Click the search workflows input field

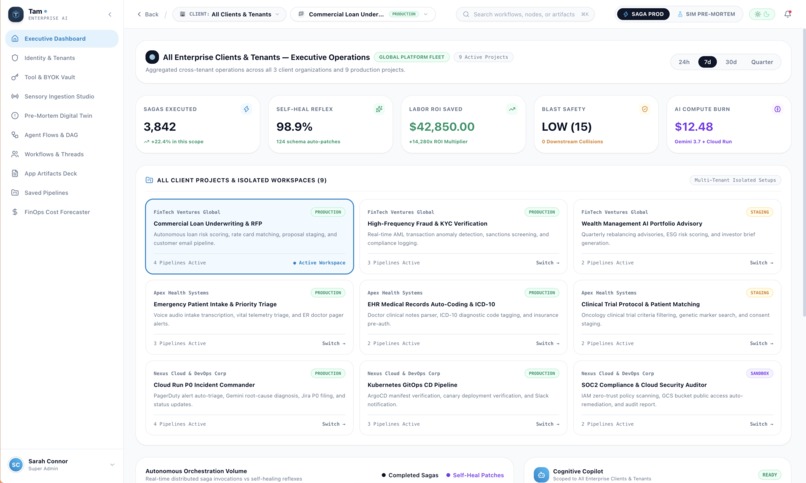525,14
